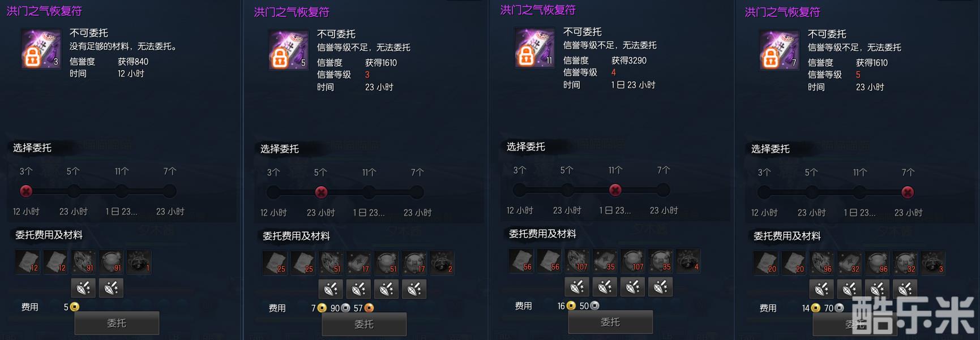Click the 委托 button in second panel
Screen dimensions: 980x340
pyautogui.click(x=364, y=324)
